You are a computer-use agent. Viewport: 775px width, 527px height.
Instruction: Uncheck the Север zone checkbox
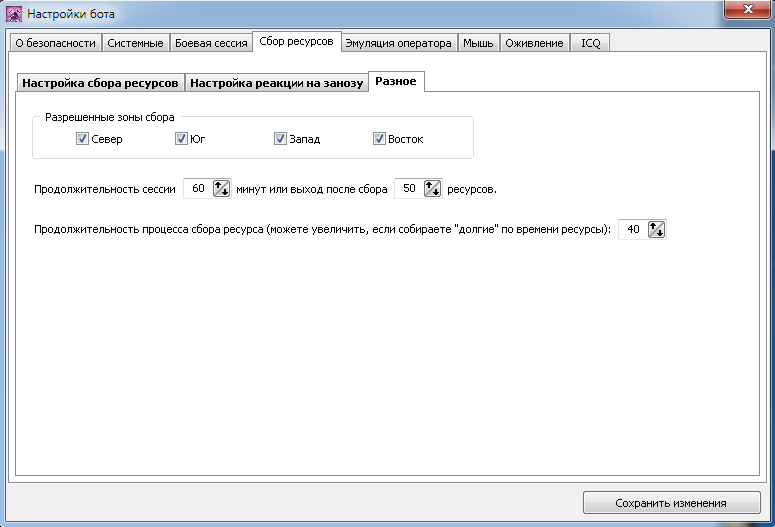point(82,139)
